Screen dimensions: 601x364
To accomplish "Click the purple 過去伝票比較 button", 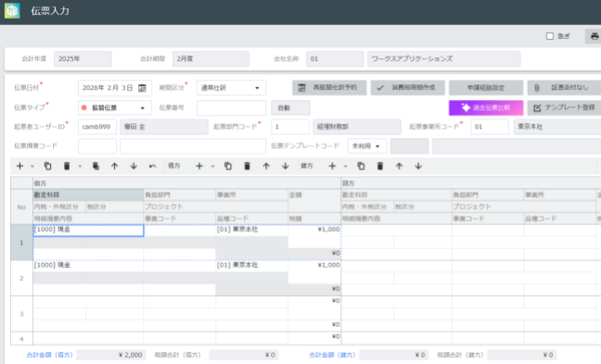I will point(486,108).
